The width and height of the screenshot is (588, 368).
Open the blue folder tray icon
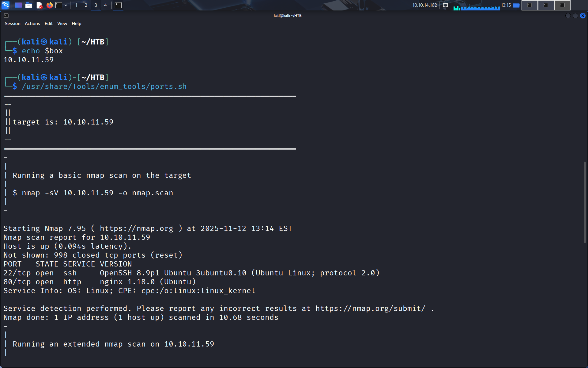tap(516, 5)
